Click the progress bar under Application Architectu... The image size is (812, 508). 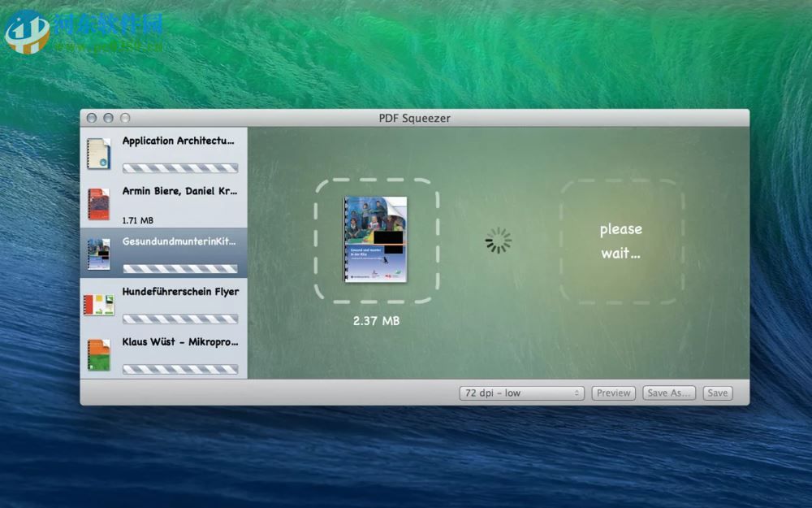pos(180,167)
